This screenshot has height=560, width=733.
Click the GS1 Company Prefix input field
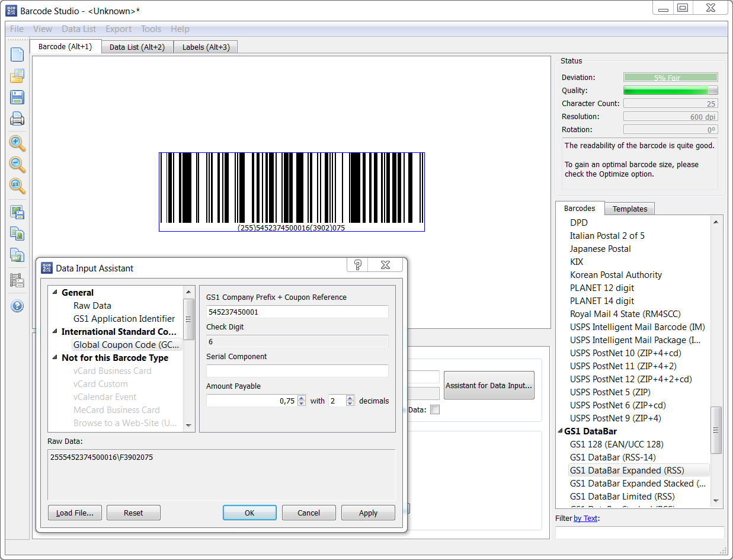tap(297, 312)
